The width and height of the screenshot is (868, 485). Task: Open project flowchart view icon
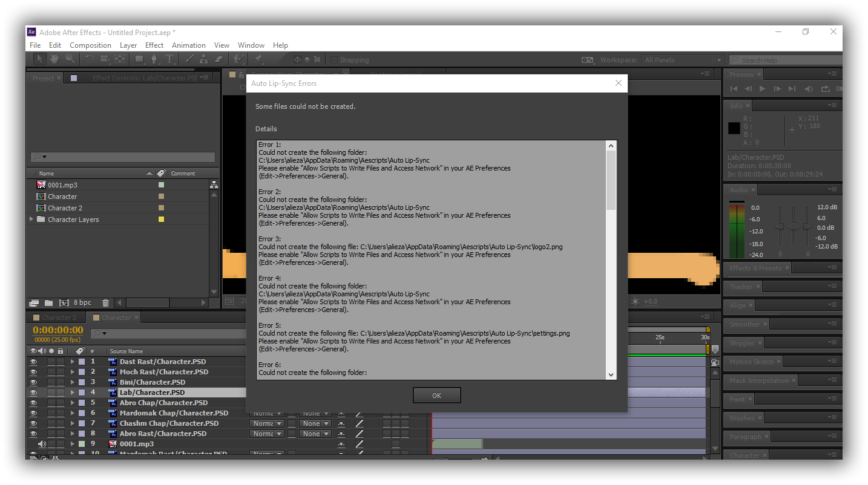tap(214, 185)
